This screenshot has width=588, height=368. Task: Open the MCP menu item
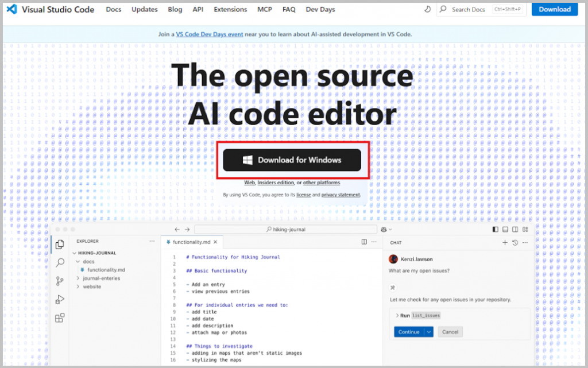(264, 9)
